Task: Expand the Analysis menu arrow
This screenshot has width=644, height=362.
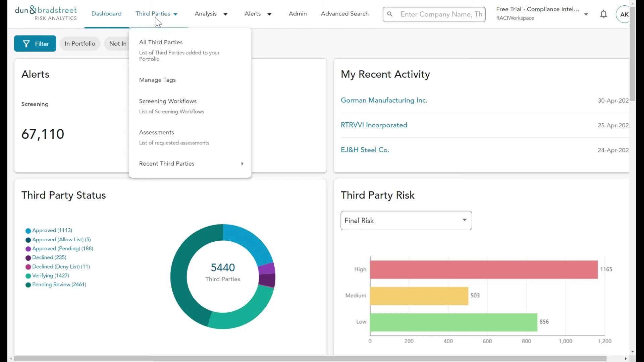Action: [225, 14]
